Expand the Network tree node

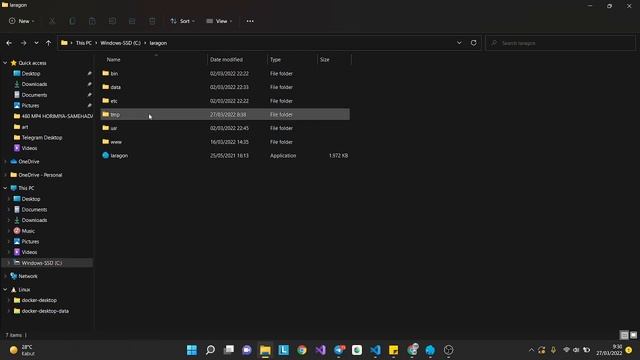[x=5, y=276]
